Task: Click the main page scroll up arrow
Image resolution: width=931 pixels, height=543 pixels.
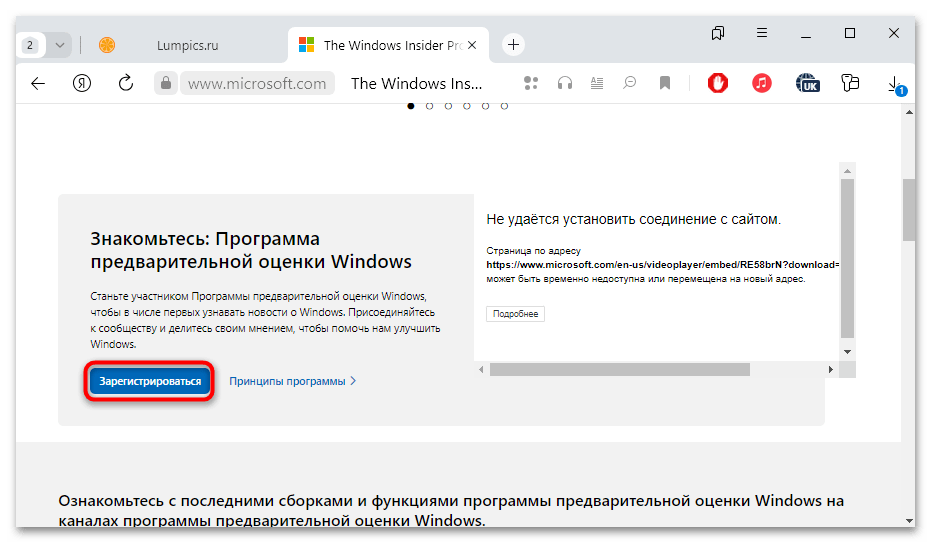Action: point(909,112)
